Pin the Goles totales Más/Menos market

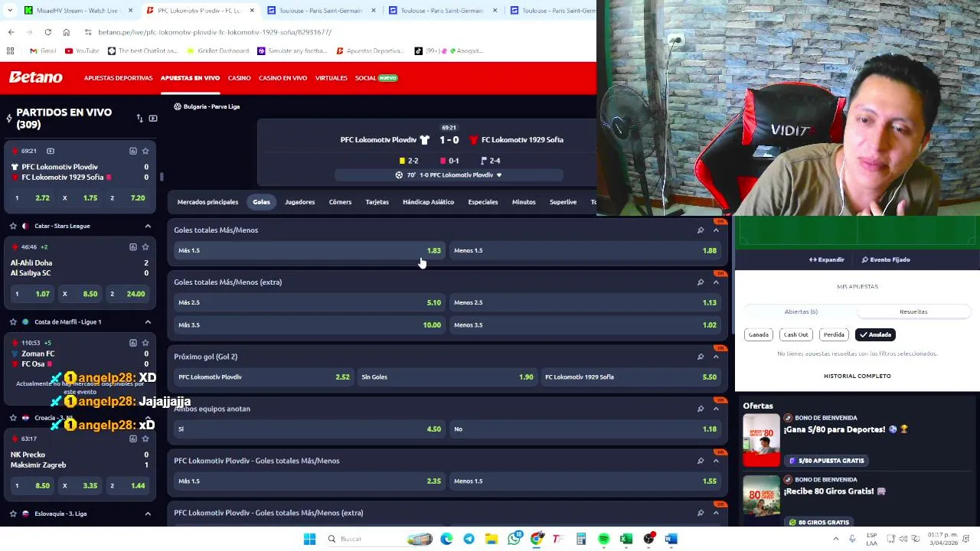[700, 230]
